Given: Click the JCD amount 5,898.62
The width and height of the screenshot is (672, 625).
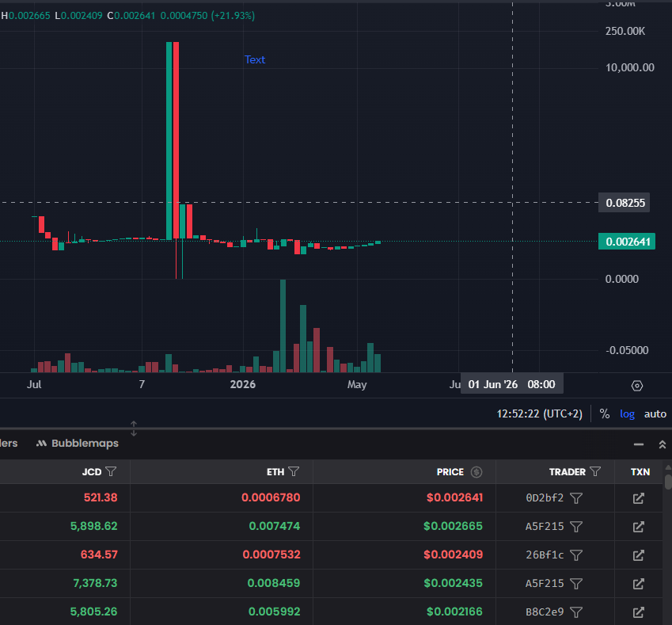Looking at the screenshot, I should (x=94, y=526).
